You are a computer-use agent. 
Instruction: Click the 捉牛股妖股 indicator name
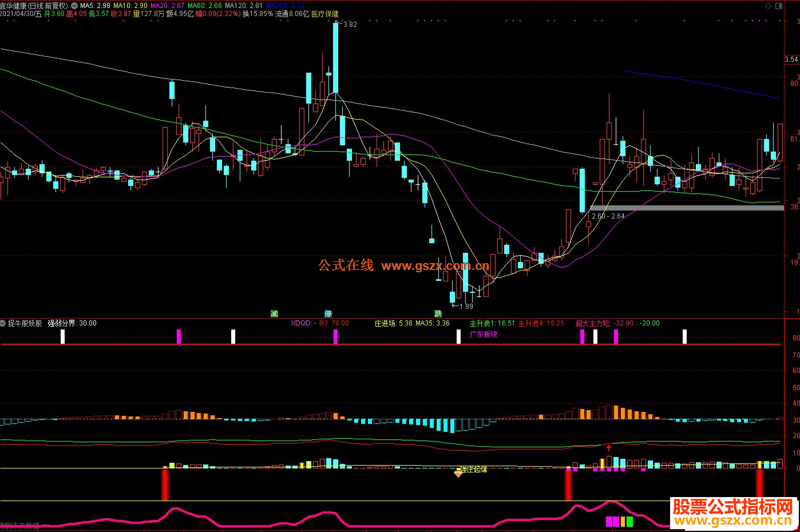click(25, 323)
